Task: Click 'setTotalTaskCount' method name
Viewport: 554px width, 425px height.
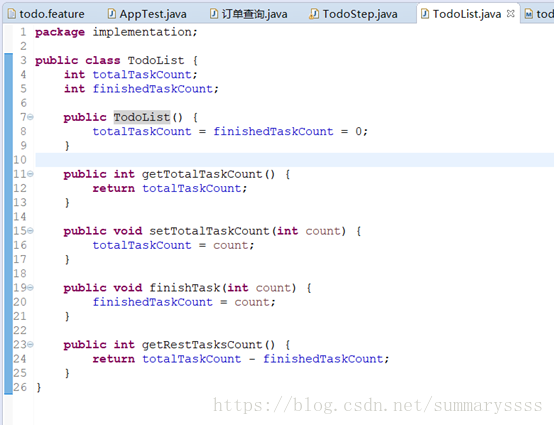Action: [x=209, y=231]
